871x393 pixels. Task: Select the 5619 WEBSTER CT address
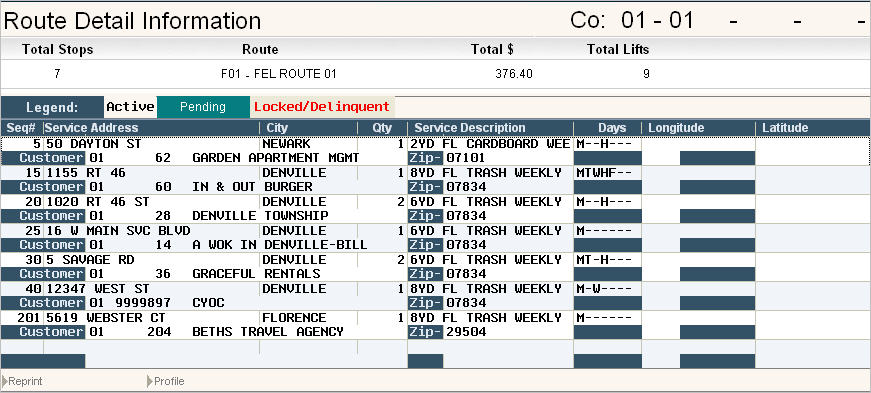pyautogui.click(x=105, y=317)
